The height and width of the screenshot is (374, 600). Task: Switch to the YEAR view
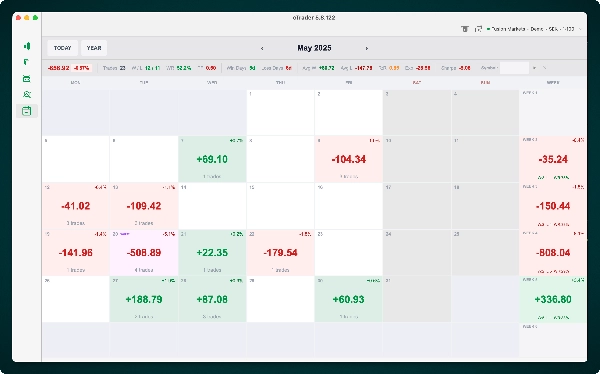(x=94, y=48)
